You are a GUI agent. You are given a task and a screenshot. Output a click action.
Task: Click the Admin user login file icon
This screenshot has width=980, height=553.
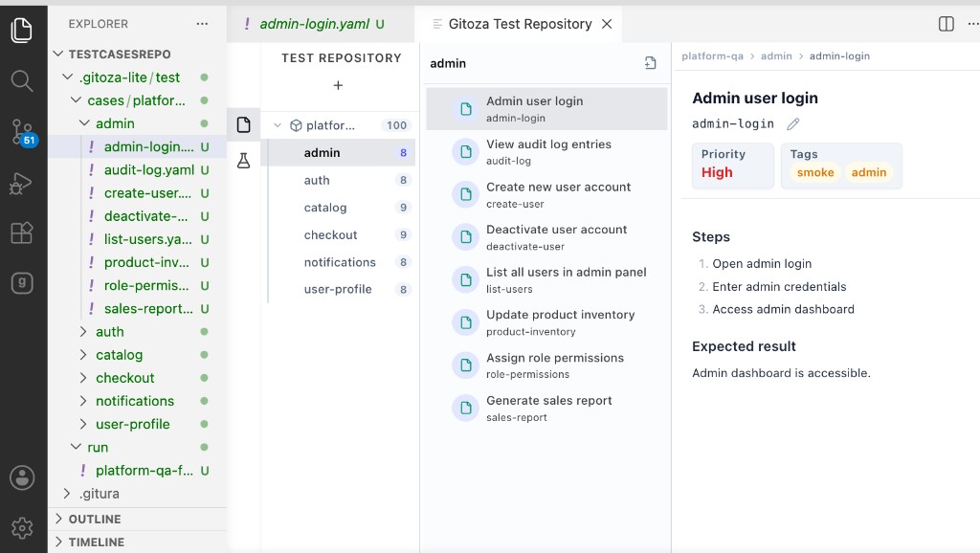[x=466, y=109]
